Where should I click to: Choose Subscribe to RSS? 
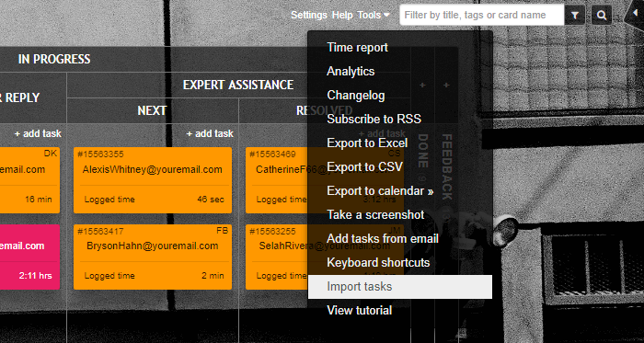[399, 119]
